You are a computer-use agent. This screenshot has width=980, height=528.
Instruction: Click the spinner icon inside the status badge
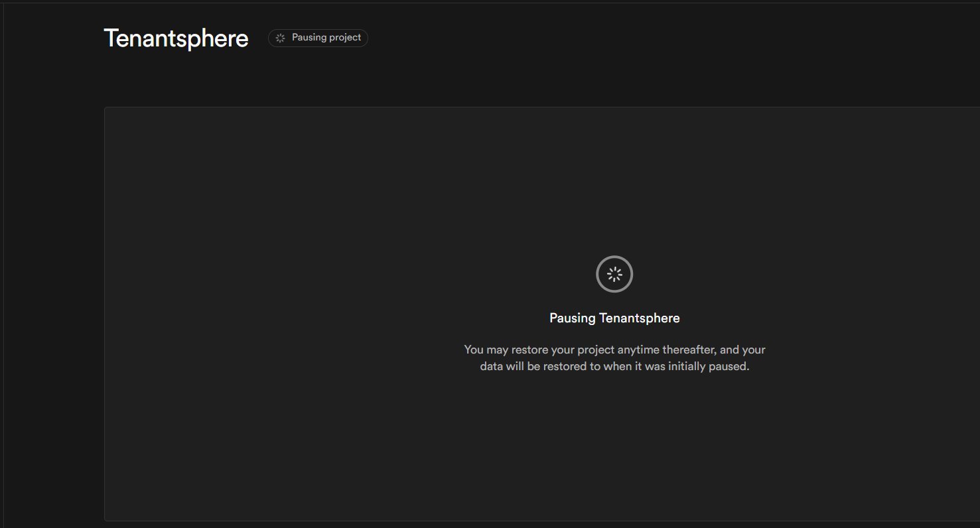[x=280, y=38]
